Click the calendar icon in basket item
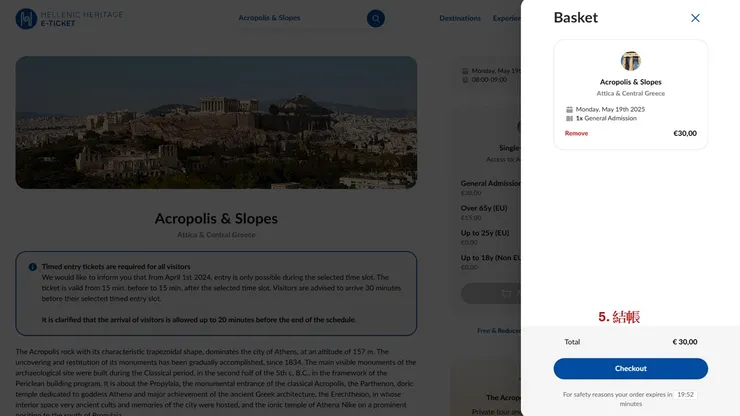This screenshot has height=416, width=740. coord(569,109)
